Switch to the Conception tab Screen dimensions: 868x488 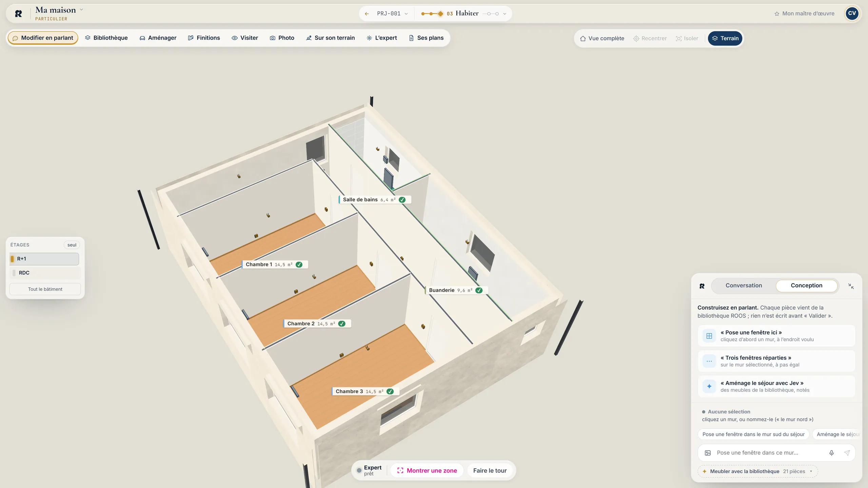click(806, 286)
